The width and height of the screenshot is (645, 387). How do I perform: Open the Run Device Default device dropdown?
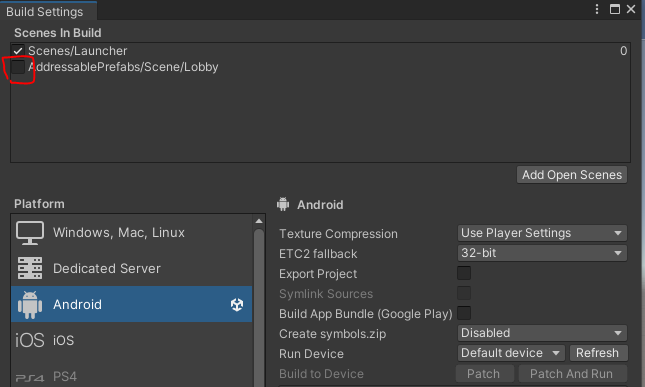click(511, 353)
